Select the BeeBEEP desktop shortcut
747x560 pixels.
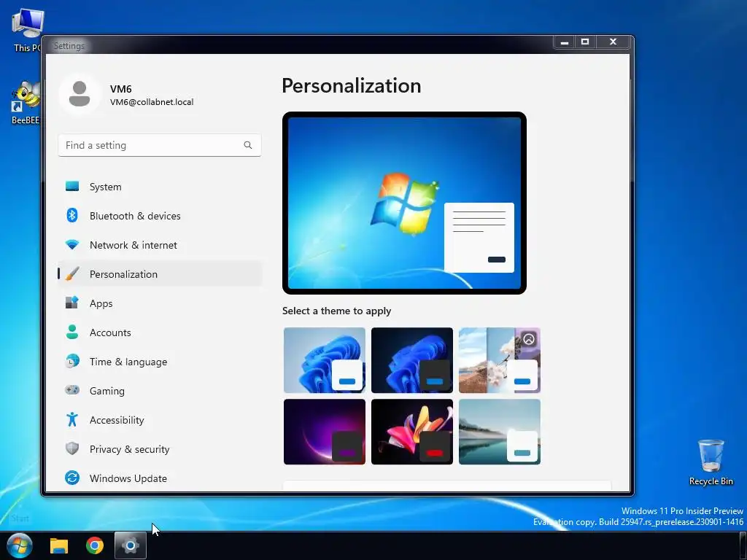click(x=26, y=103)
